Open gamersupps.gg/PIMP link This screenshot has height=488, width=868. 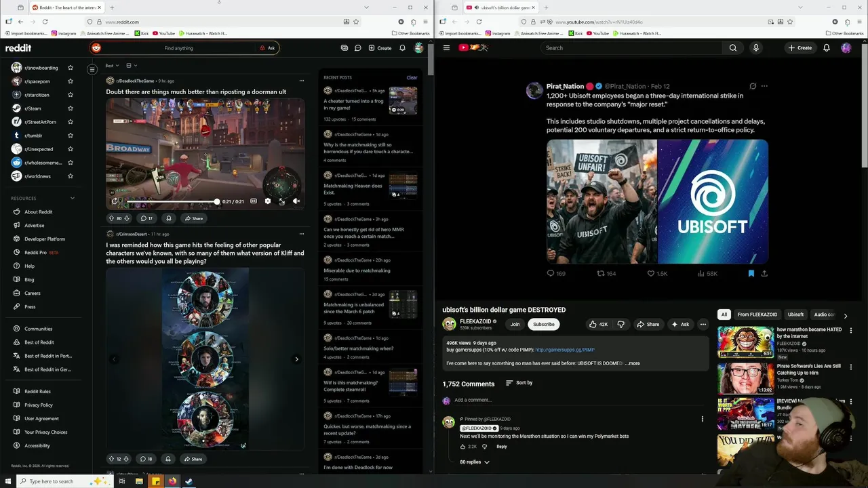point(564,350)
